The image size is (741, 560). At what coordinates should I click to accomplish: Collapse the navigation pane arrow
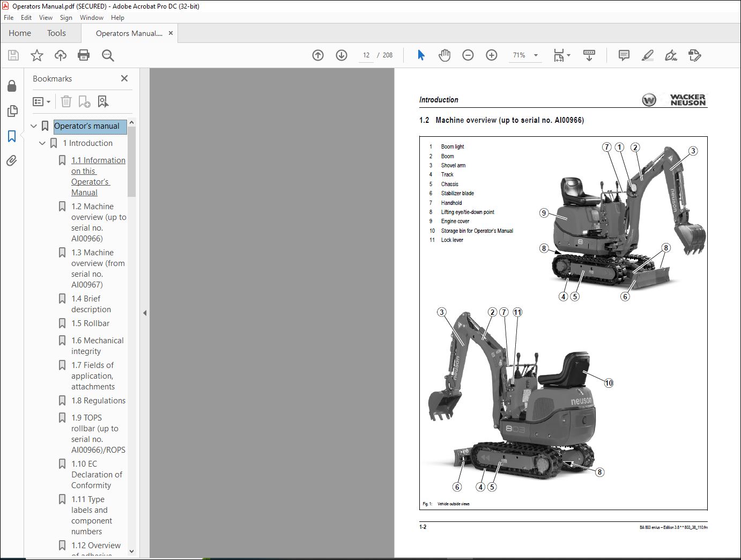145,313
